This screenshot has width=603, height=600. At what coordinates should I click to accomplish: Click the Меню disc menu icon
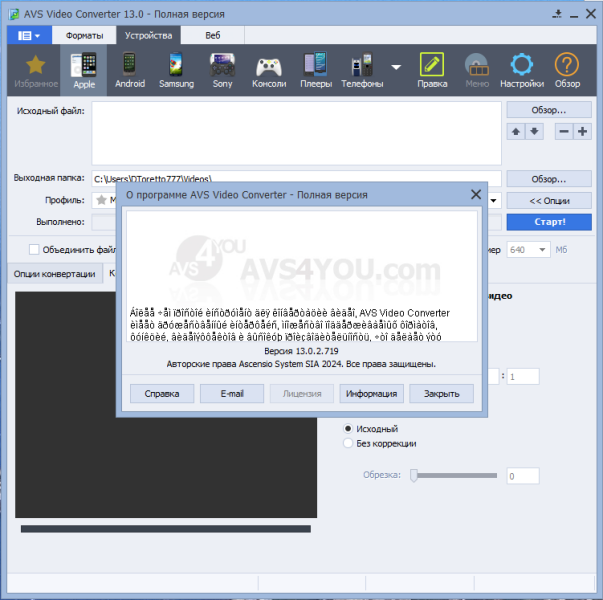(x=477, y=70)
